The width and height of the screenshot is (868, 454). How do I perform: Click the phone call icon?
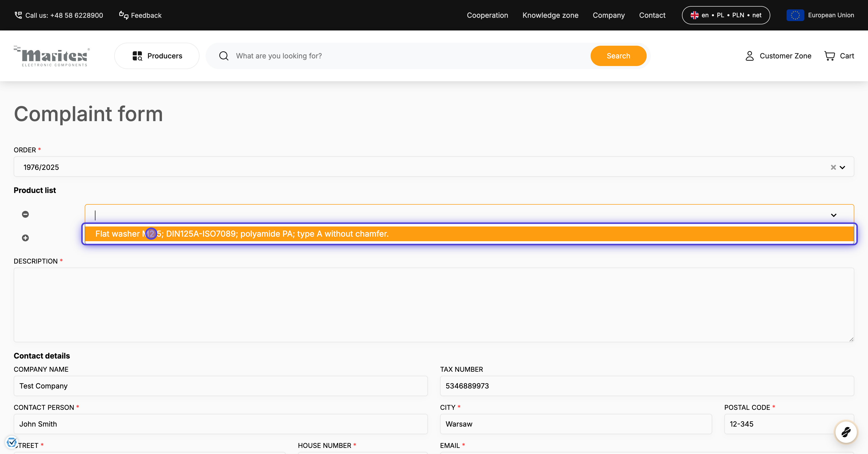18,15
